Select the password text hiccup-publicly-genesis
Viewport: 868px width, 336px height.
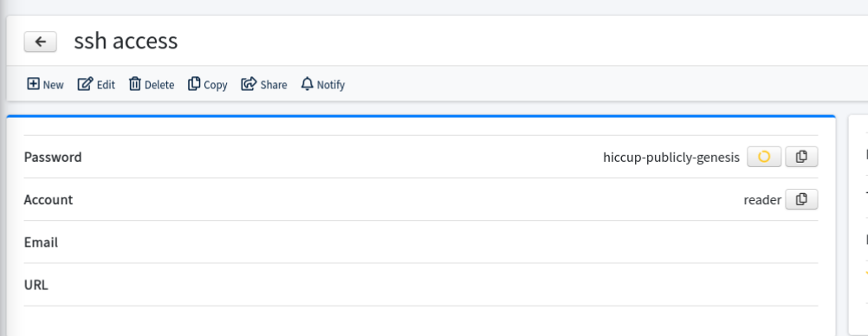pyautogui.click(x=671, y=158)
